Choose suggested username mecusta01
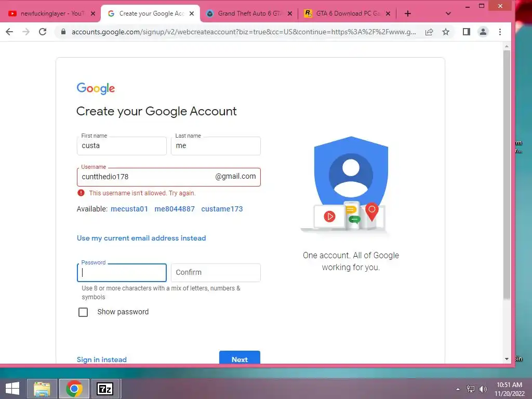The image size is (532, 399). 129,209
